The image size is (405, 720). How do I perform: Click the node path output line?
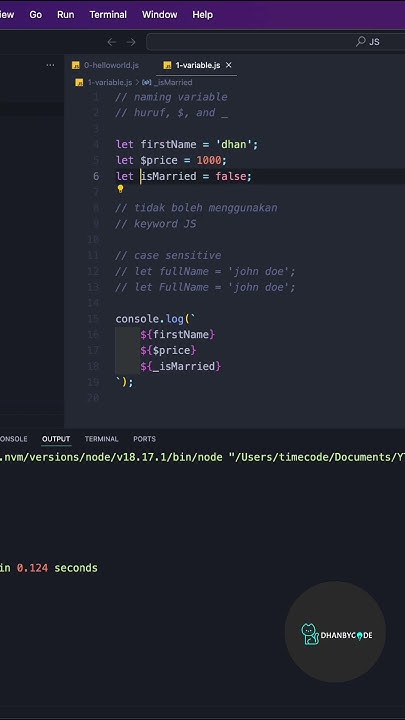[202, 457]
